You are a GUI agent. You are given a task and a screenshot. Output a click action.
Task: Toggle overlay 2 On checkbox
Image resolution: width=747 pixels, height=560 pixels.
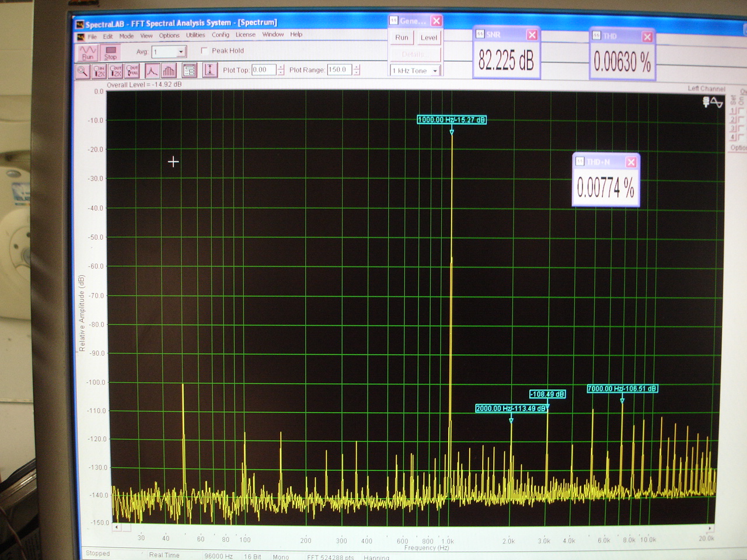click(741, 120)
